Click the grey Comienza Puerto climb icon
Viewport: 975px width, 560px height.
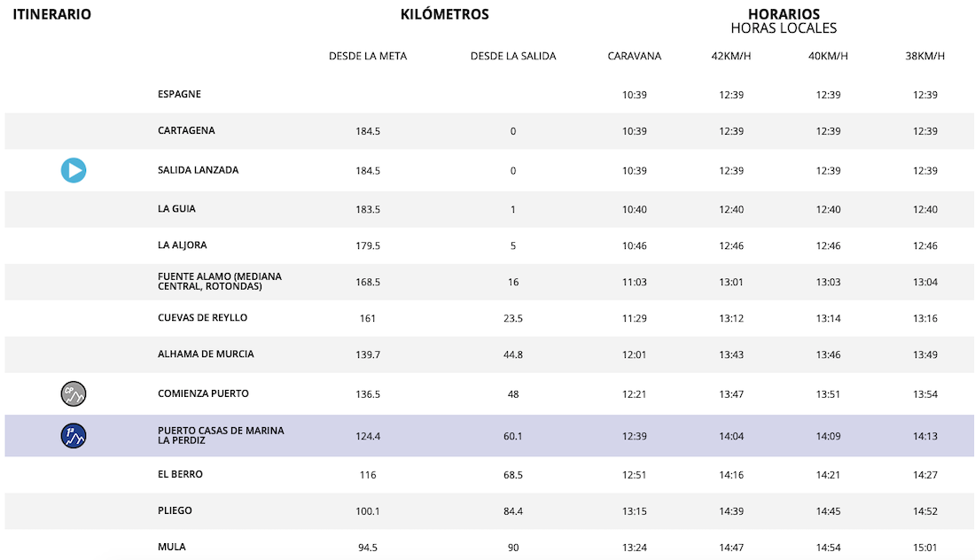[74, 393]
